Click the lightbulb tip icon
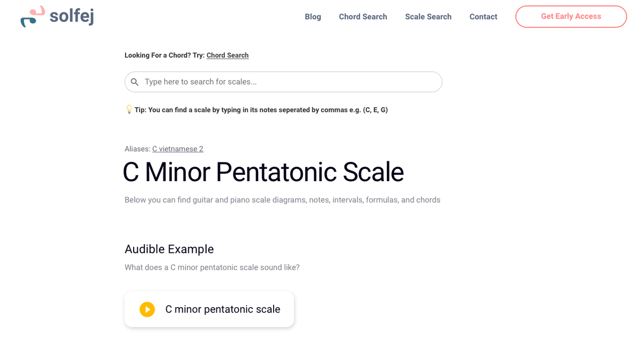This screenshot has height=343, width=644. tap(129, 109)
